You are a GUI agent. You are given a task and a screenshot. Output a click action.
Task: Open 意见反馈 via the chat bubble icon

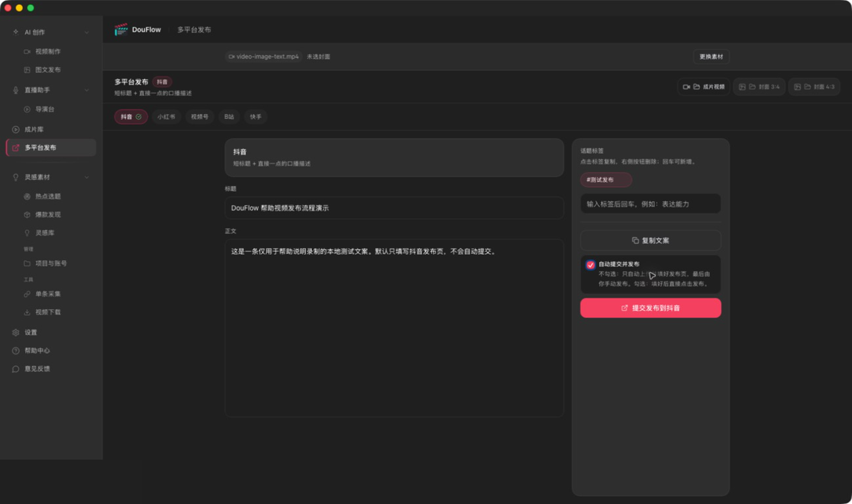coord(16,369)
